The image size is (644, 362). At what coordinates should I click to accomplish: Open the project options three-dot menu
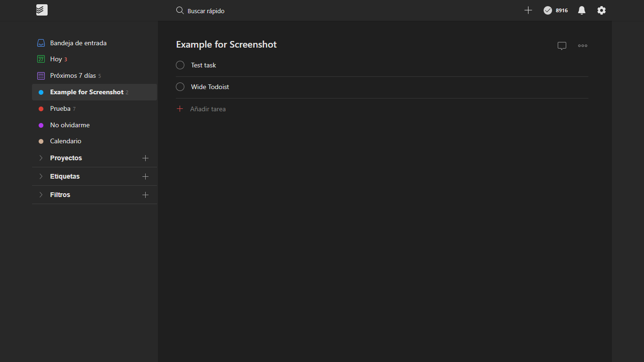pos(582,45)
